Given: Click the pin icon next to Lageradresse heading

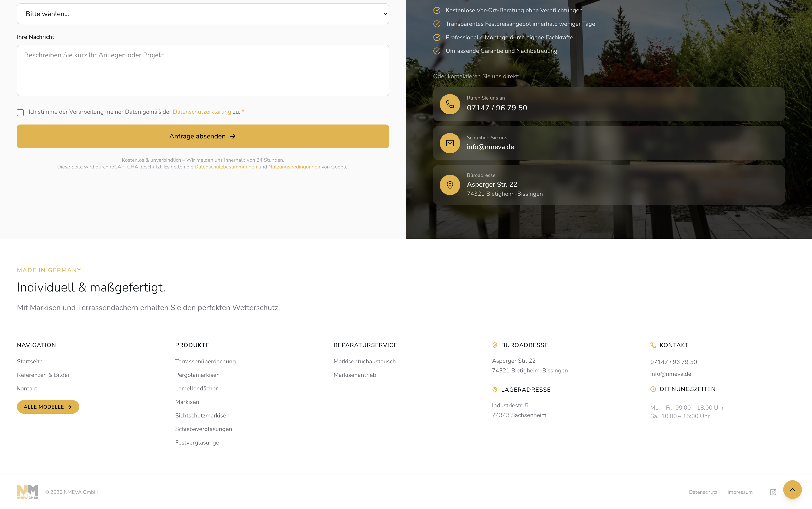Looking at the screenshot, I should point(494,390).
